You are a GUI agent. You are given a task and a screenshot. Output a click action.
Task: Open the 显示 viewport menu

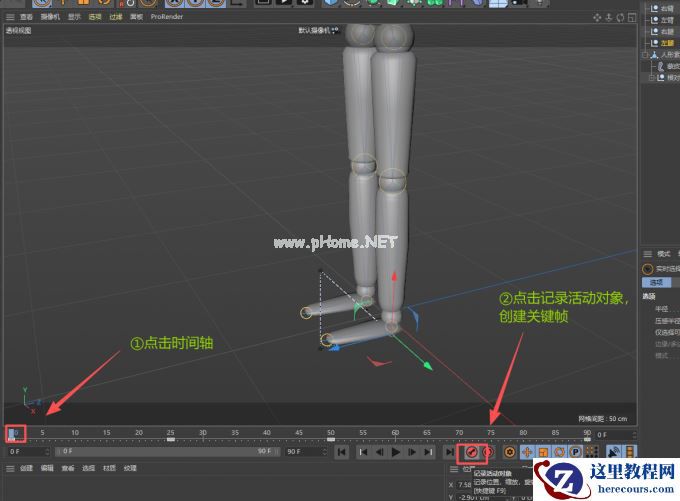[74, 17]
